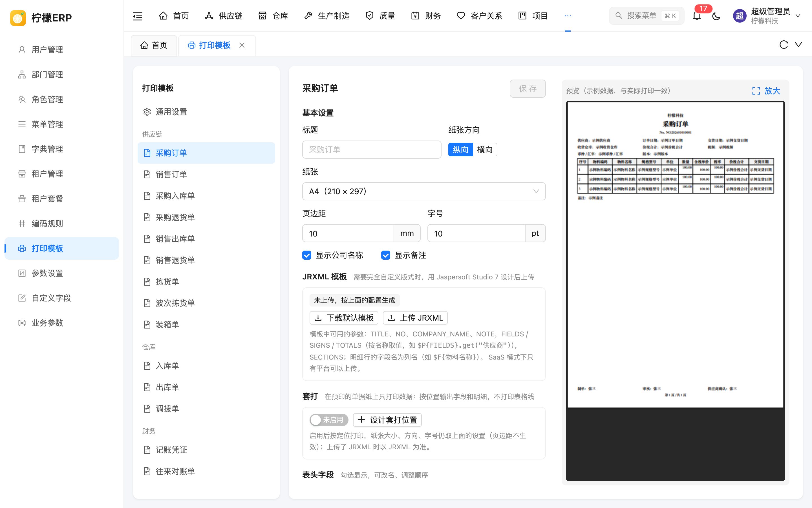
Task: Click 设计套打位置 button
Action: click(387, 420)
